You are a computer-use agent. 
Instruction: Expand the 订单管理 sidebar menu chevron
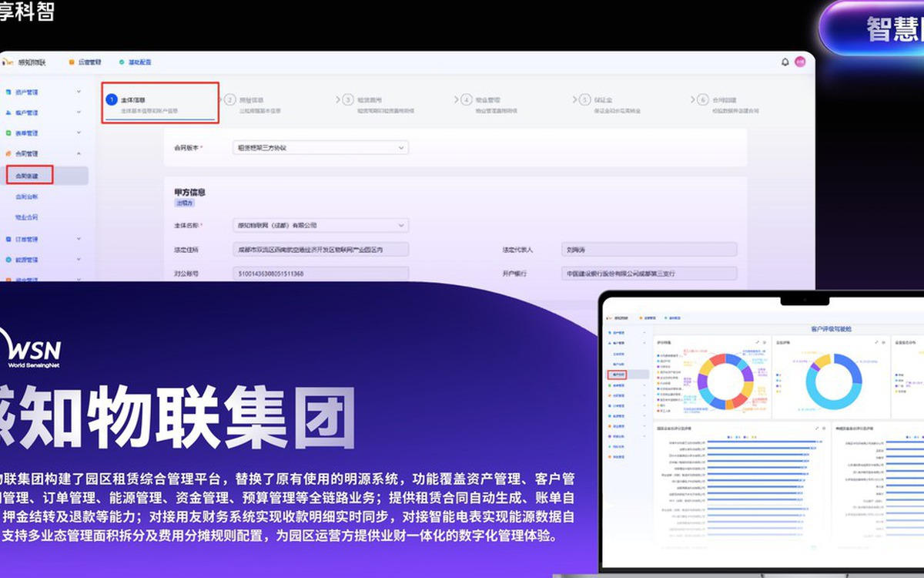point(79,240)
